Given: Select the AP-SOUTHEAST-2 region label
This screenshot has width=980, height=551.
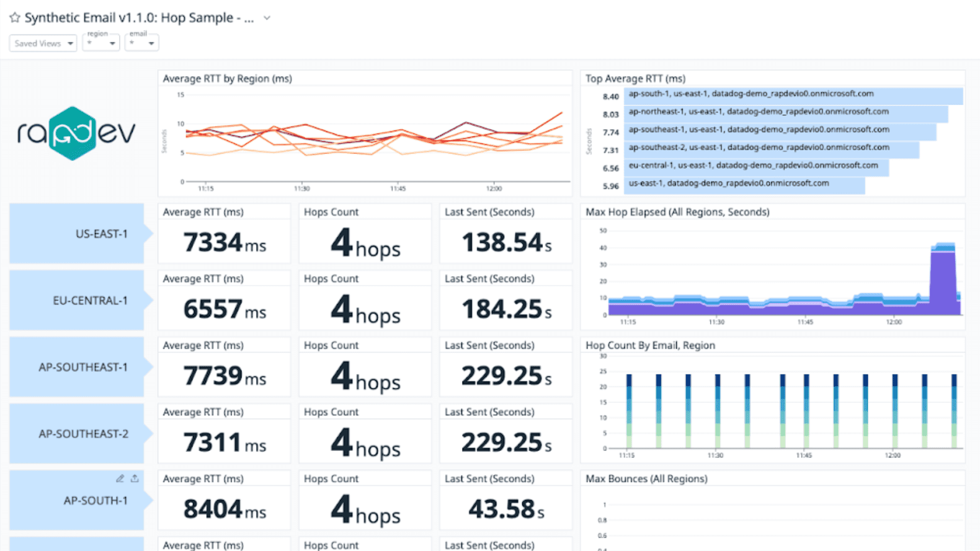Looking at the screenshot, I should click(84, 434).
